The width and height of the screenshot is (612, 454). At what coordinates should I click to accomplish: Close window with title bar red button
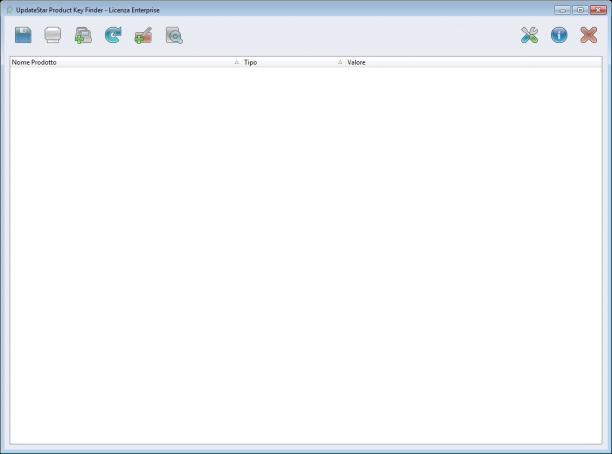(x=598, y=10)
